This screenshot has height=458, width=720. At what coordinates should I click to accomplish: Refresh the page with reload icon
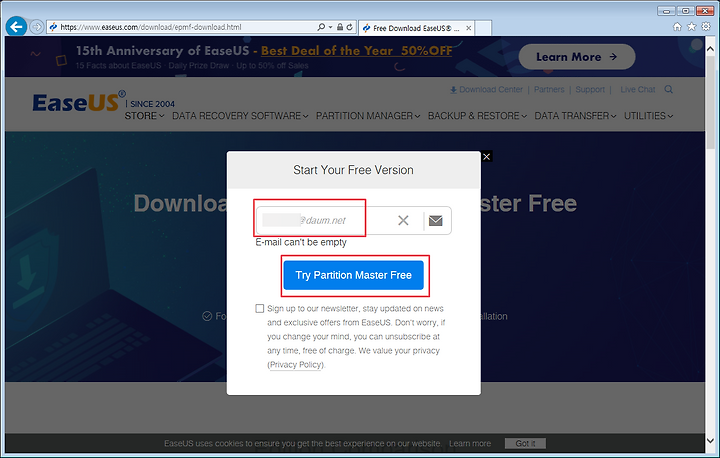coord(349,27)
